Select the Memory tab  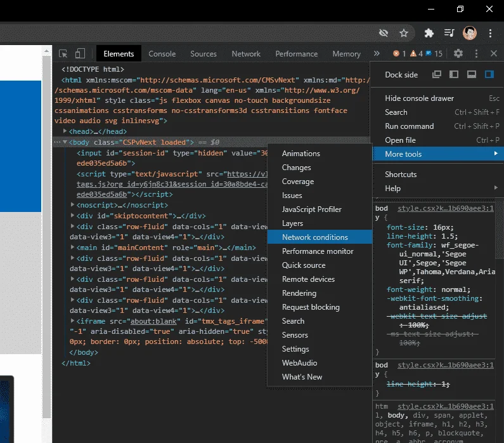tap(347, 54)
